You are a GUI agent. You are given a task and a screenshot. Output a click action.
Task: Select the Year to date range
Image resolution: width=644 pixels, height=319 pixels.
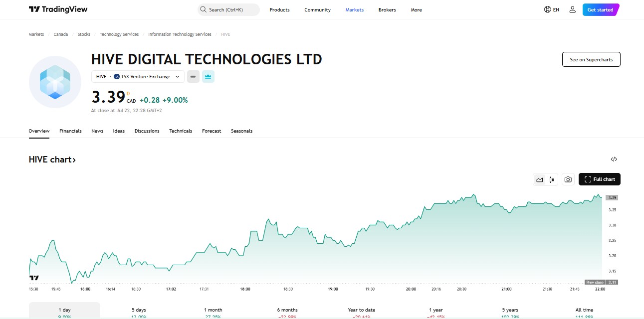point(362,310)
